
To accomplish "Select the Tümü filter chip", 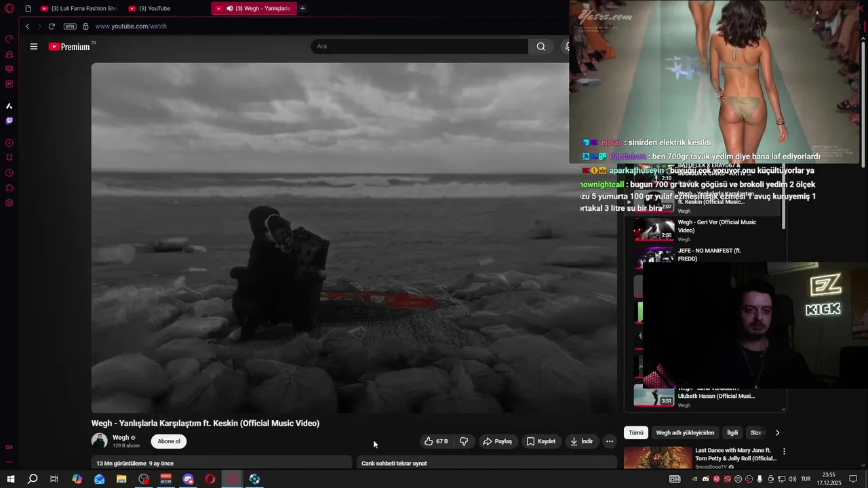I will point(636,432).
